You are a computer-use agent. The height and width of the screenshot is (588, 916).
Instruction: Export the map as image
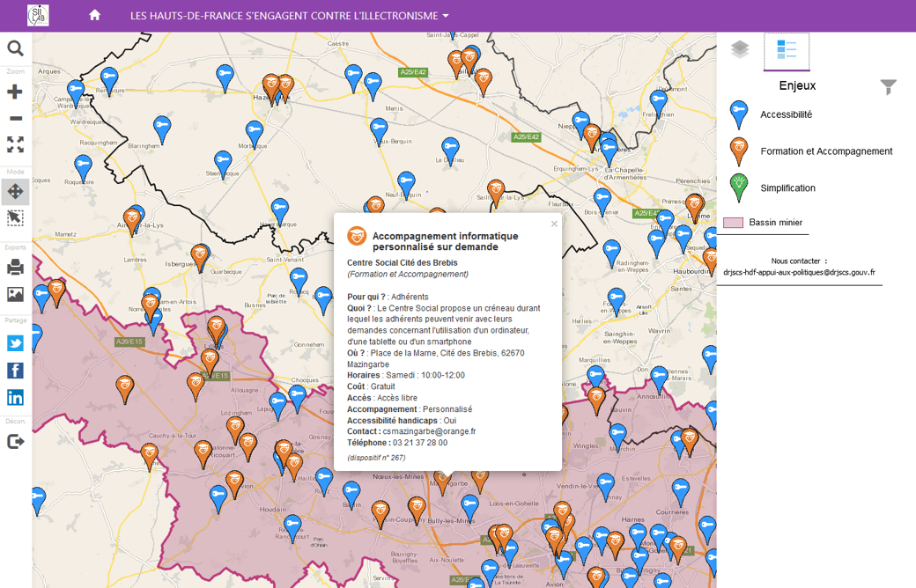[x=15, y=294]
